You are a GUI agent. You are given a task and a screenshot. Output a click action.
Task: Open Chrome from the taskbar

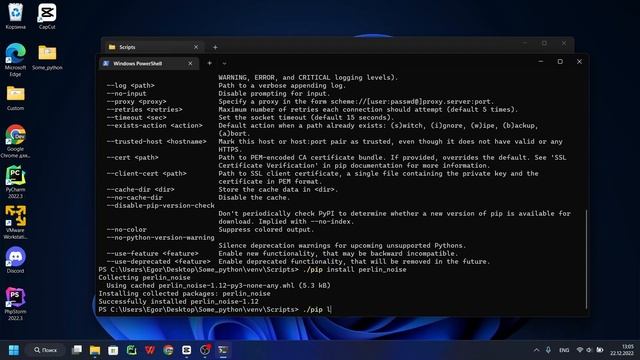[x=168, y=350]
